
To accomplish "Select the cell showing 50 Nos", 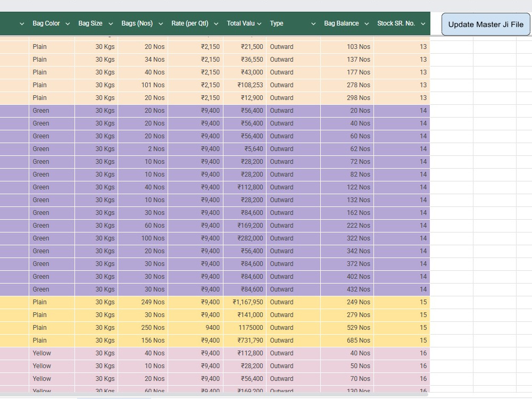I will click(x=347, y=366).
